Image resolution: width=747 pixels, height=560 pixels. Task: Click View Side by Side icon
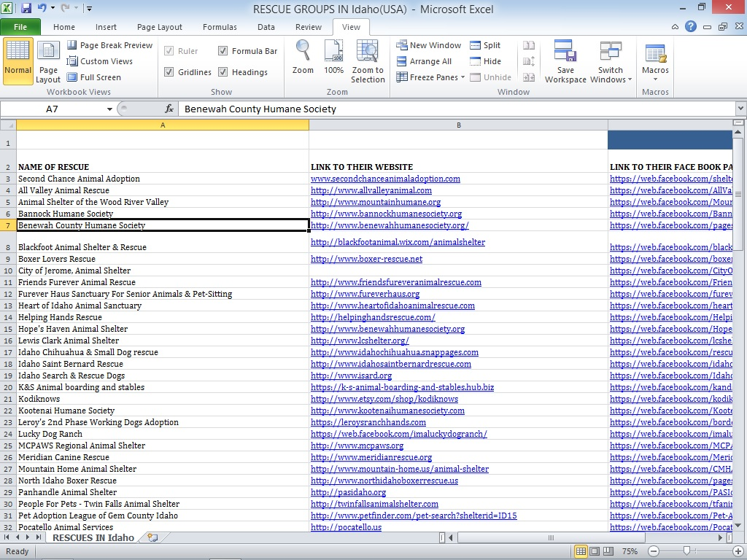(529, 45)
